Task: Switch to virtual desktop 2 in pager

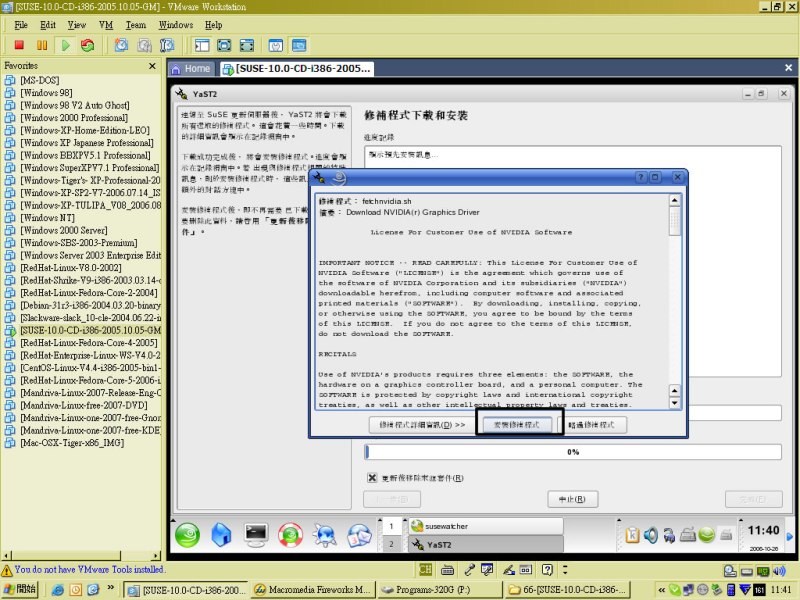Action: coord(391,544)
